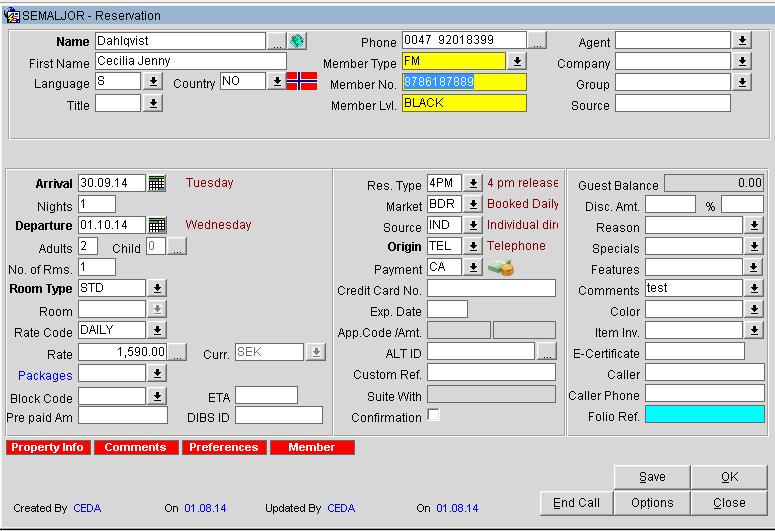Click the Save button
This screenshot has height=531, width=775.
652,477
